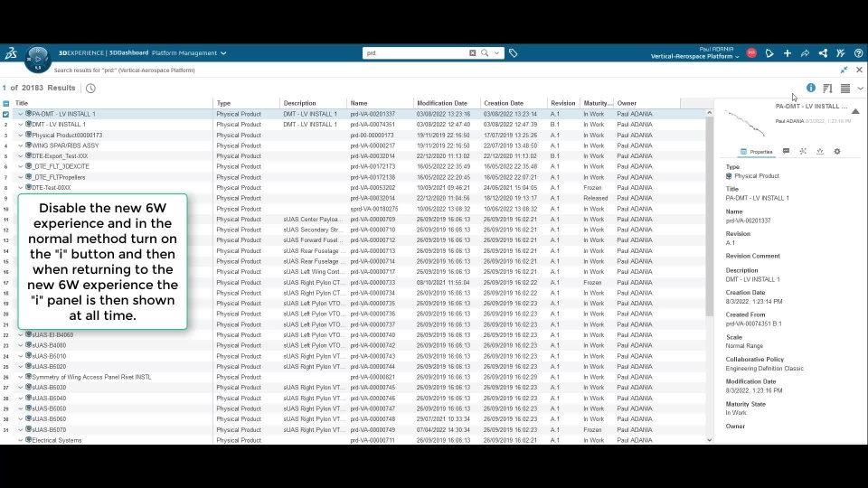Select _DTE_FLT_3DEXCITE row title
This screenshot has width=868, height=488.
61,166
